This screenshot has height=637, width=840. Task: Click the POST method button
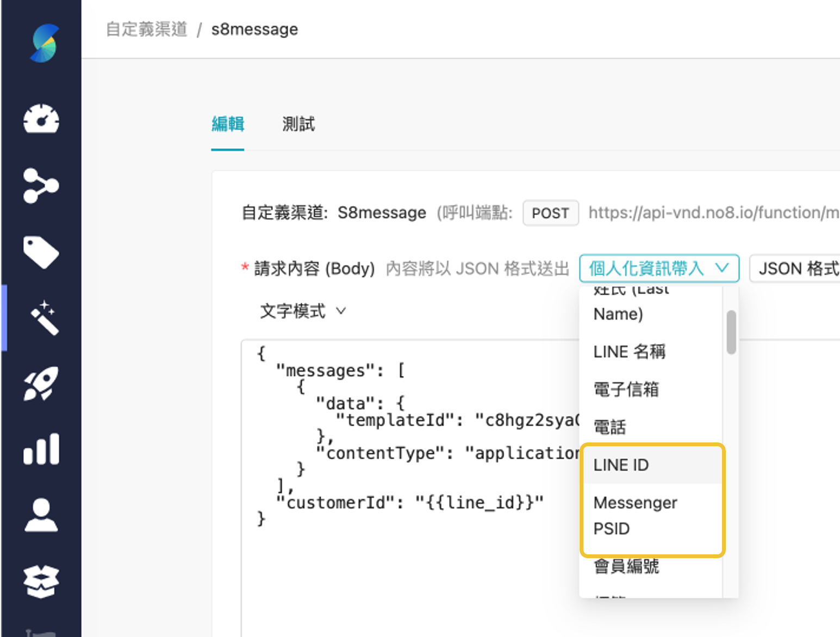point(550,213)
